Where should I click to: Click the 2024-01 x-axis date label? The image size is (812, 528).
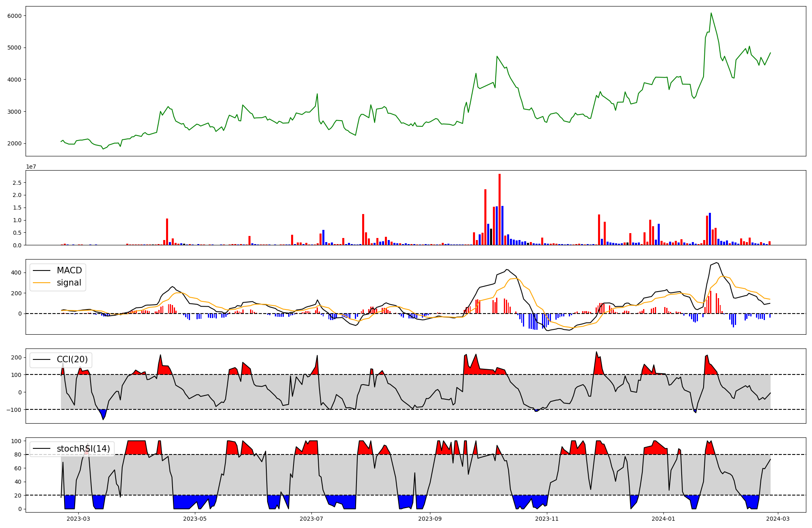pyautogui.click(x=663, y=519)
